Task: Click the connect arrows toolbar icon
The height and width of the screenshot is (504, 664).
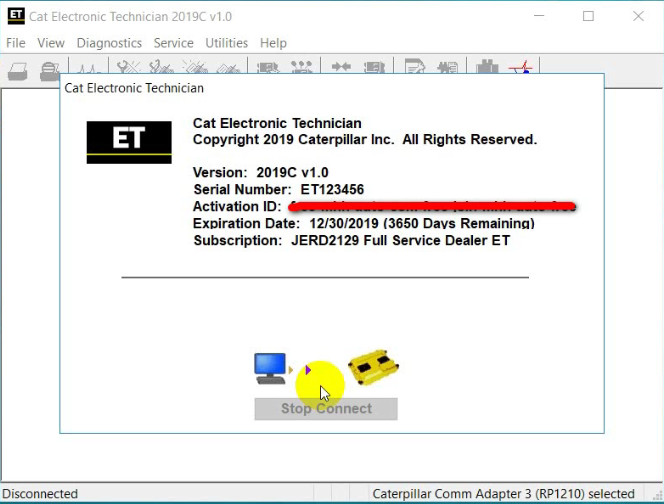Action: (x=341, y=68)
